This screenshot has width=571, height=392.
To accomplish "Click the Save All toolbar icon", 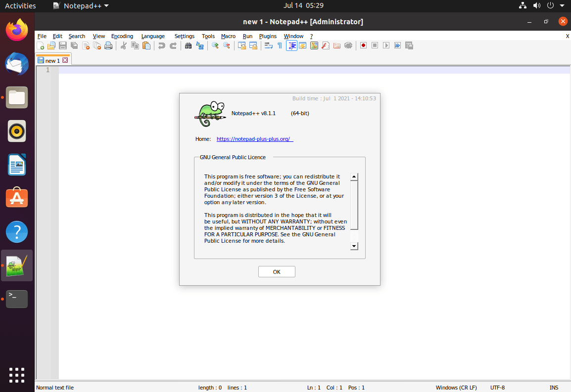I will (74, 45).
